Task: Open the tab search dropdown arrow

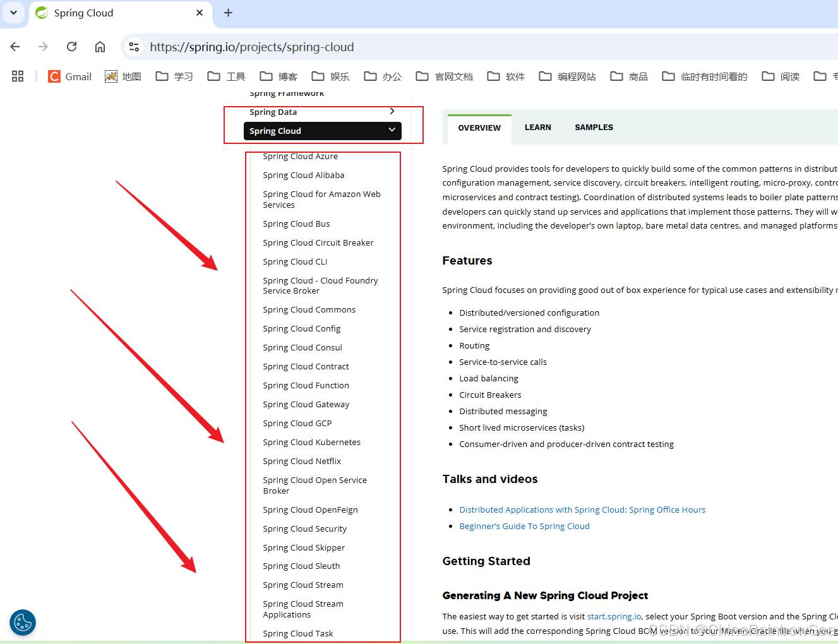Action: click(x=13, y=13)
